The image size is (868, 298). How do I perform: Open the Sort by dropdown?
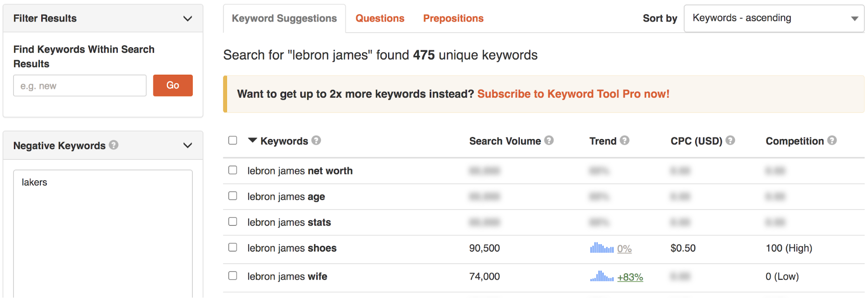(774, 18)
